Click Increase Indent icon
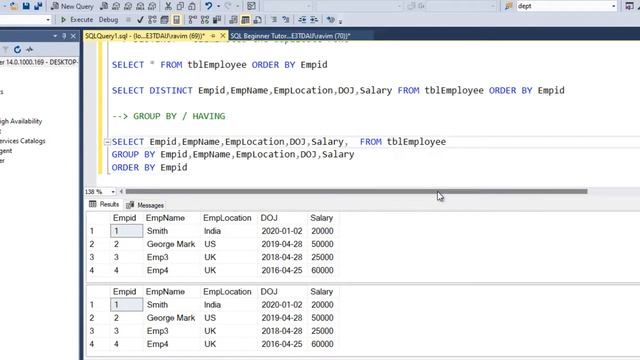Viewport: 640px width, 360px height. pyautogui.click(x=314, y=20)
